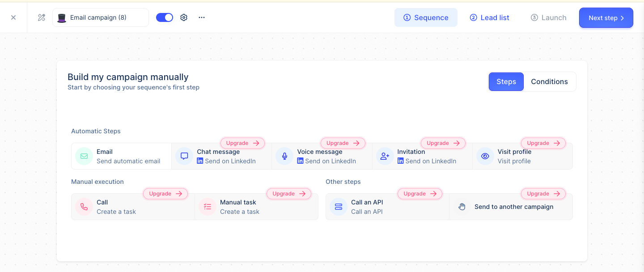This screenshot has height=272, width=644.
Task: Click Upgrade badge above Call
Action: (x=165, y=194)
